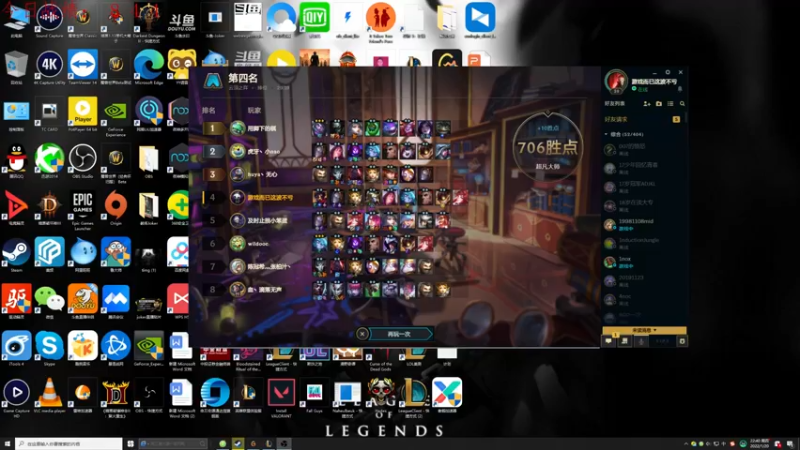Click the Windows taskbar search box
This screenshot has width=800, height=450.
68,444
